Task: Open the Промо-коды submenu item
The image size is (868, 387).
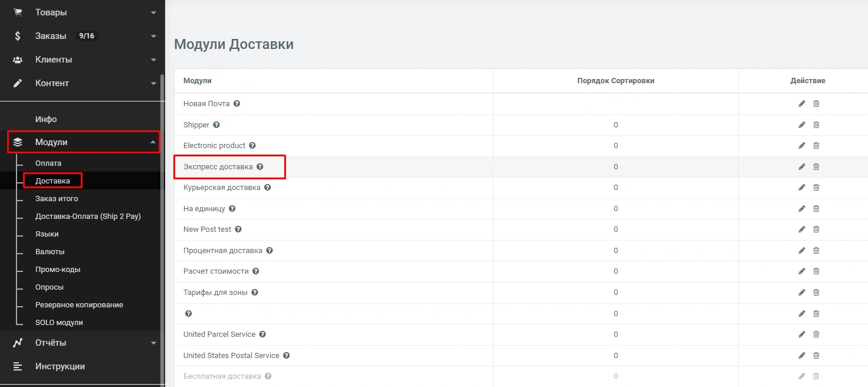Action: 58,270
